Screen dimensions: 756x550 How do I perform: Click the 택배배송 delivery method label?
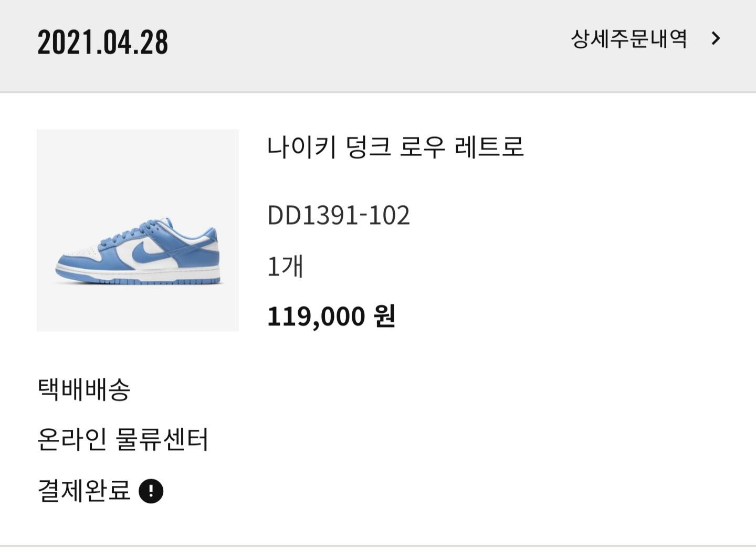[x=84, y=389]
